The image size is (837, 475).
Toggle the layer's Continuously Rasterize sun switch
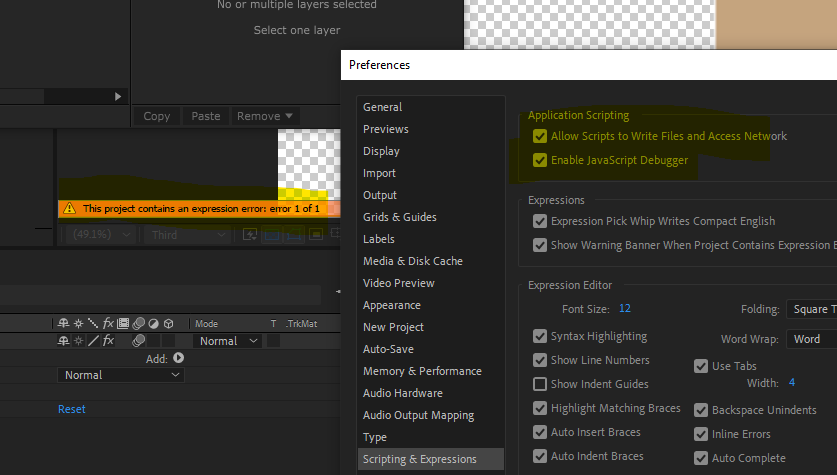pos(78,341)
